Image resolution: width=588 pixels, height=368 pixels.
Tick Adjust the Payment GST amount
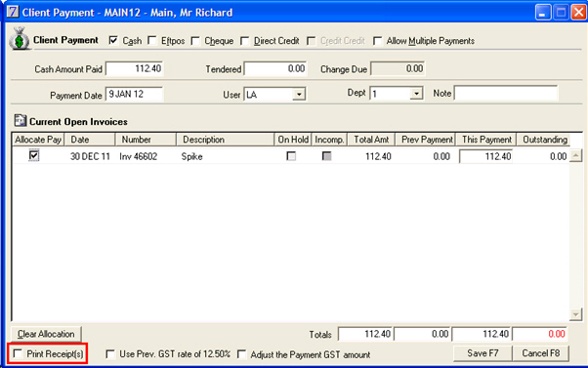click(242, 354)
